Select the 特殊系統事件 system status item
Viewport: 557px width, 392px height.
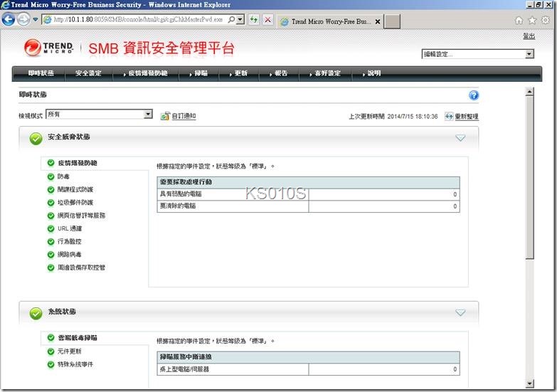pos(75,364)
